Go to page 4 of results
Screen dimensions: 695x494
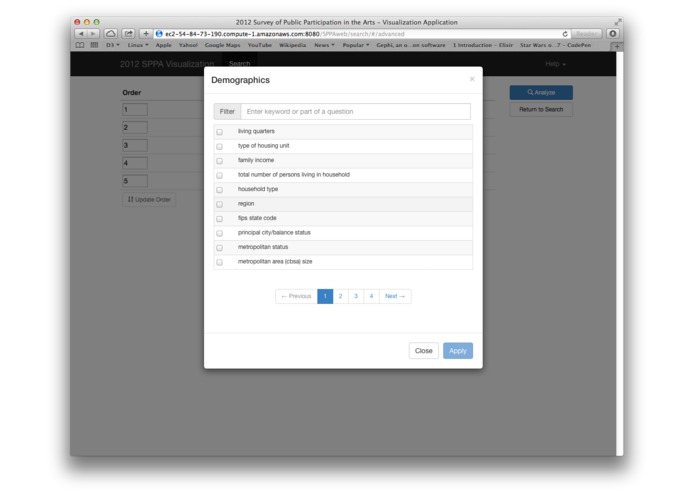tap(371, 296)
